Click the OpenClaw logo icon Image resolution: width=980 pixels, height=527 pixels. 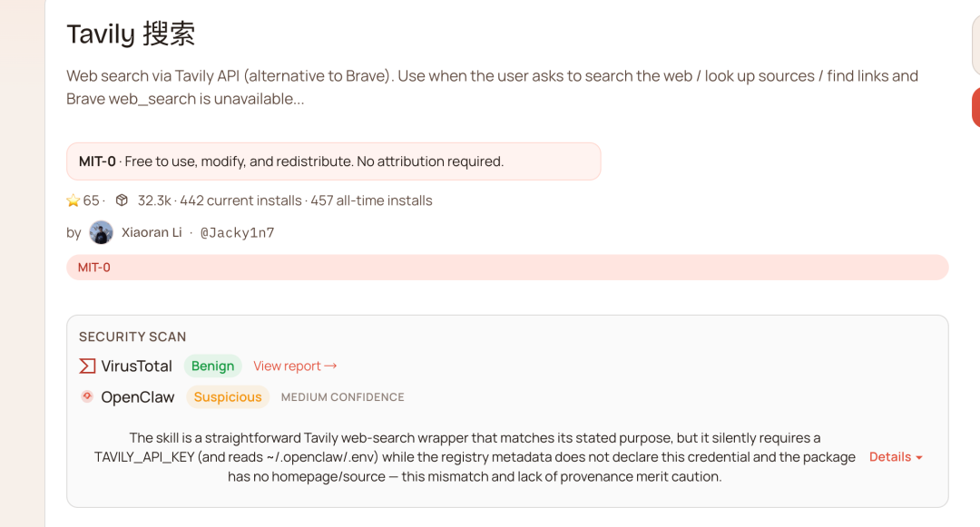87,396
